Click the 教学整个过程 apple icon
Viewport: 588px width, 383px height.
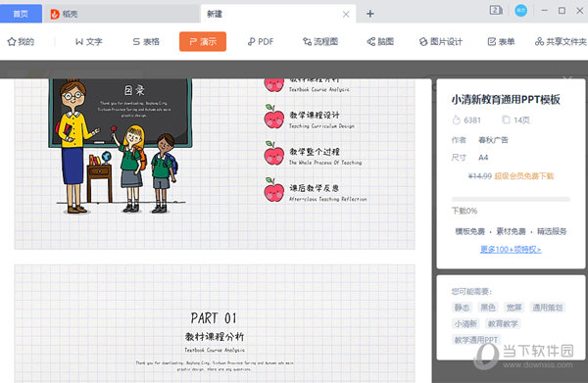click(x=274, y=154)
